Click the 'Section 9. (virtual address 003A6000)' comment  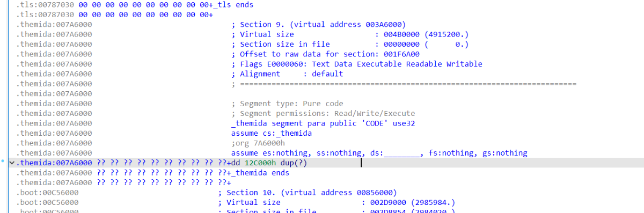coord(323,25)
